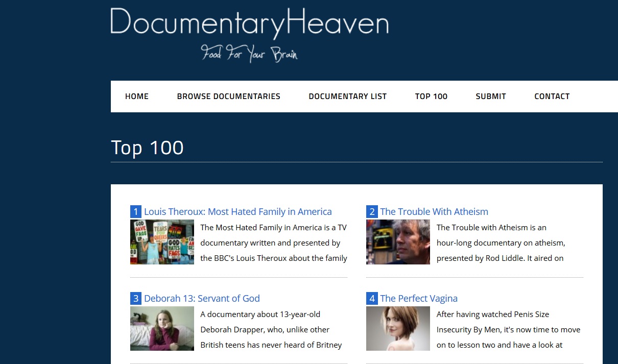Open Deborah 13: Servant of God link
Screen dimensions: 618x364
pos(202,299)
